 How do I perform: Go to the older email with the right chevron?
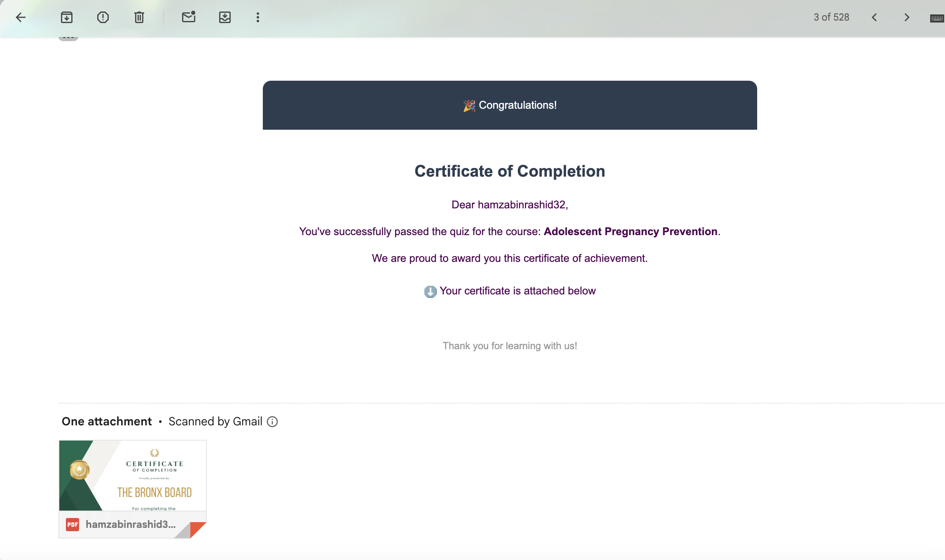[x=907, y=17]
